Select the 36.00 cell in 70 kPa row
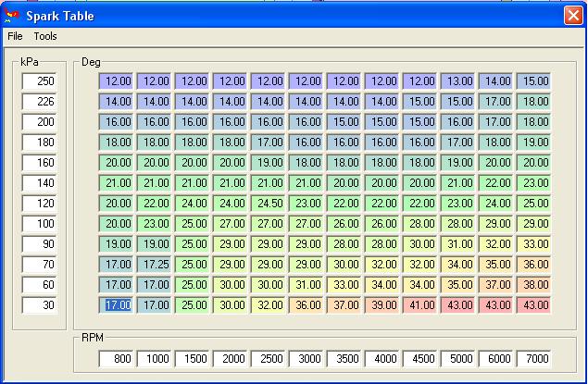Viewport: 588px width, 384px height. (x=534, y=265)
